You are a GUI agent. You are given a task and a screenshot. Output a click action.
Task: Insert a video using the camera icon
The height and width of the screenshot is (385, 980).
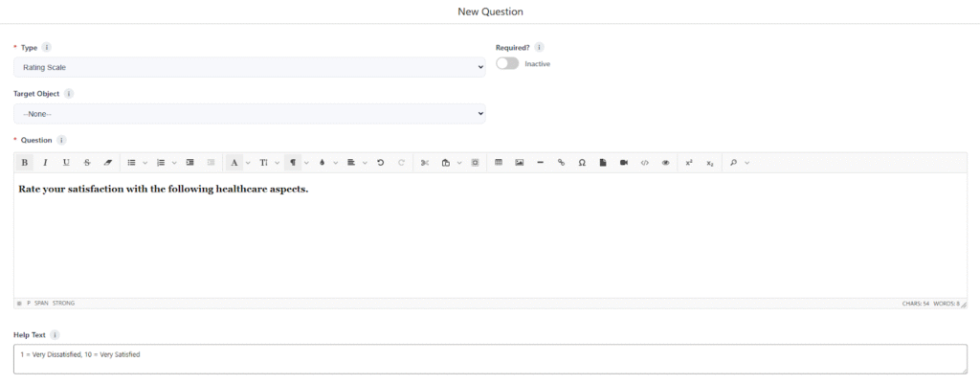click(x=624, y=163)
